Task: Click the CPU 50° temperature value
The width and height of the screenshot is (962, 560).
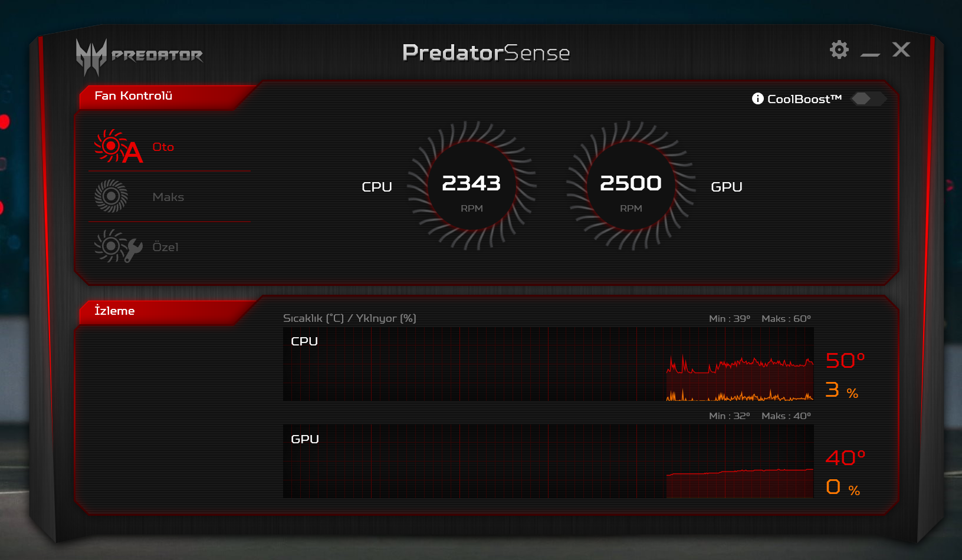Action: click(845, 360)
